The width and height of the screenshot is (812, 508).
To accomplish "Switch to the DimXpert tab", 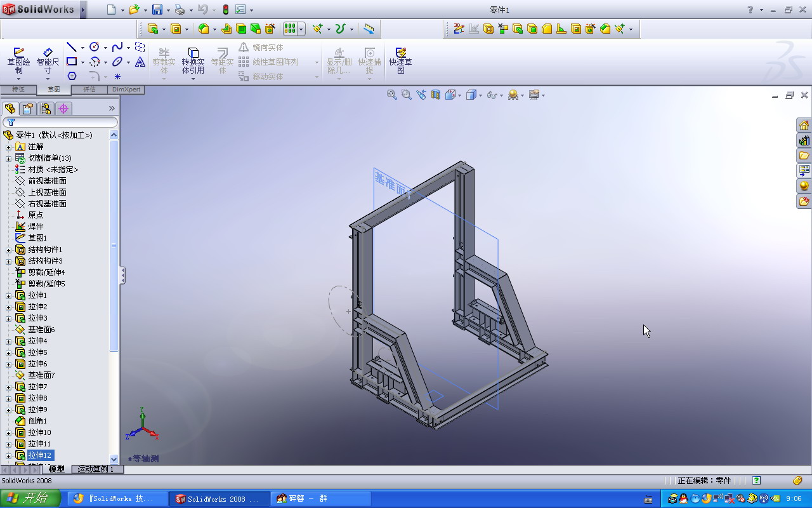I will click(x=126, y=90).
